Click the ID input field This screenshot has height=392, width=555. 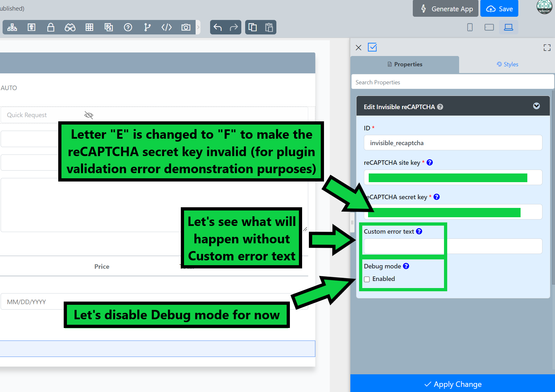click(x=453, y=143)
